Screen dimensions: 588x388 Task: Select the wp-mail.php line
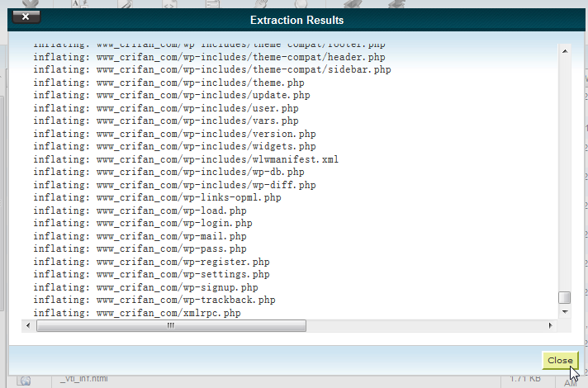click(140, 236)
